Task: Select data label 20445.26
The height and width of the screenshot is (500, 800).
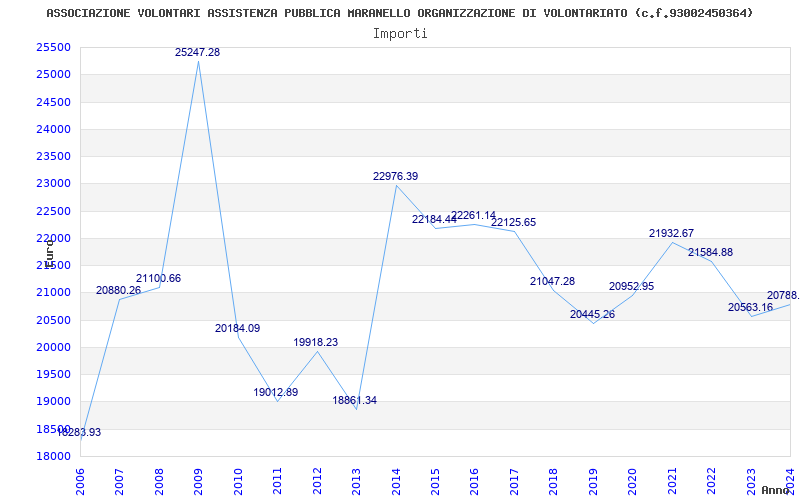Action: [592, 314]
